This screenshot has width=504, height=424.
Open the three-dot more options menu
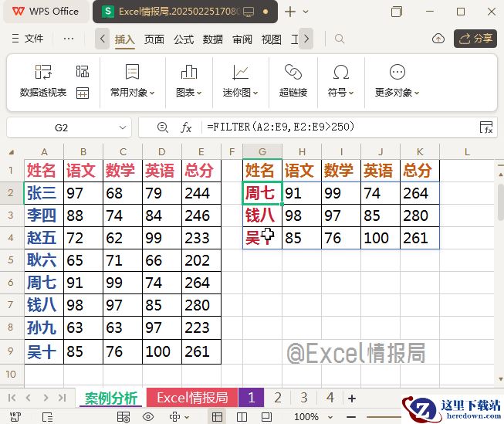click(69, 39)
